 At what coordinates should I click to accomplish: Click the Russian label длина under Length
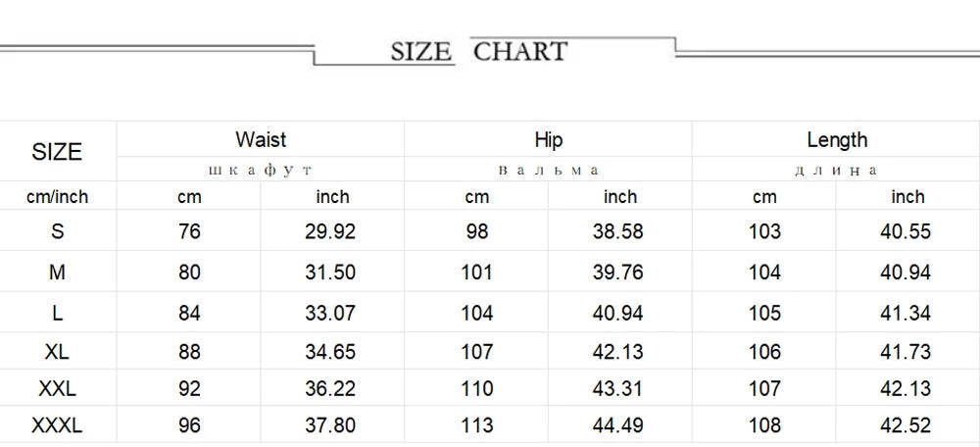coord(836,171)
